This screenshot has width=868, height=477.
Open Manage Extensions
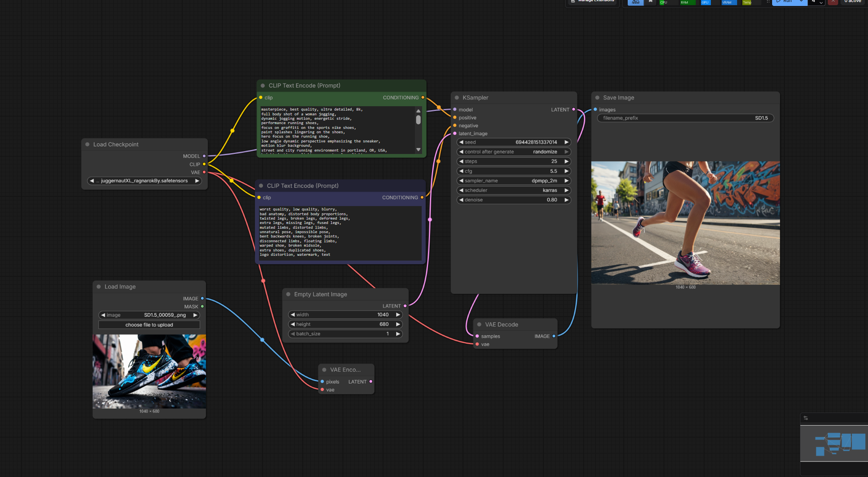pos(592,1)
